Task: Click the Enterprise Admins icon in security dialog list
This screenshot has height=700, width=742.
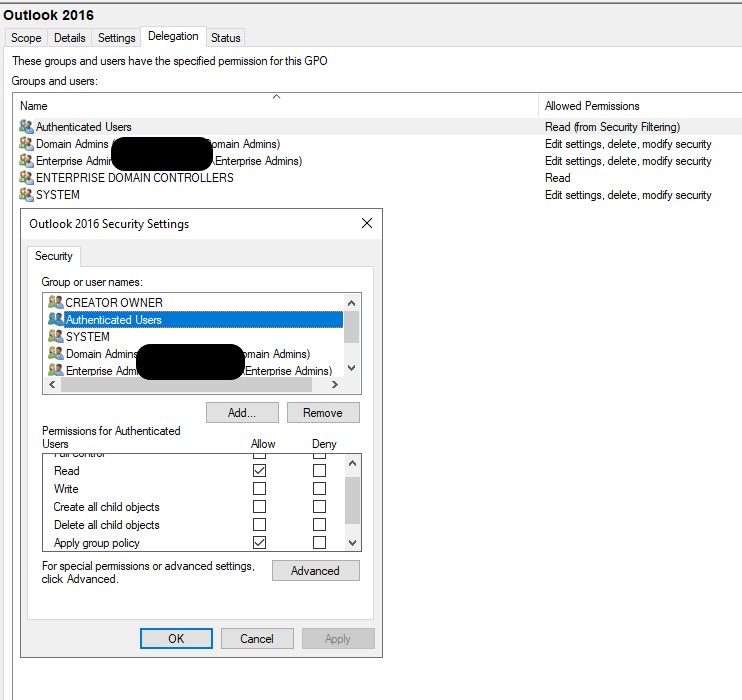Action: (55, 370)
